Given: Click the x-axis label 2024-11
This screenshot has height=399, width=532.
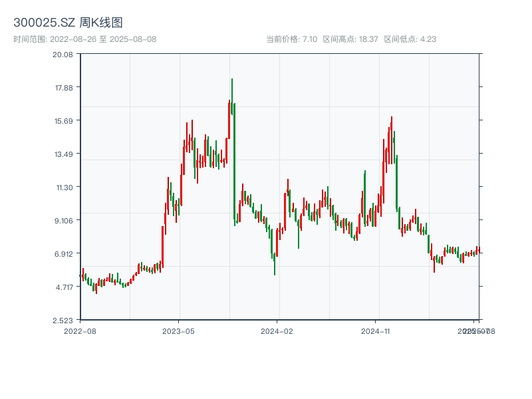Looking at the screenshot, I should (375, 331).
